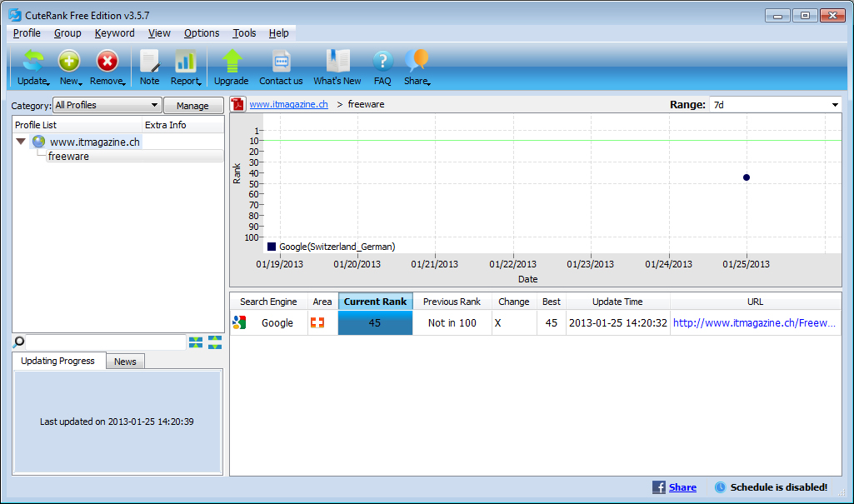Click the 'freeware' breadcrumb text above chart

click(366, 104)
